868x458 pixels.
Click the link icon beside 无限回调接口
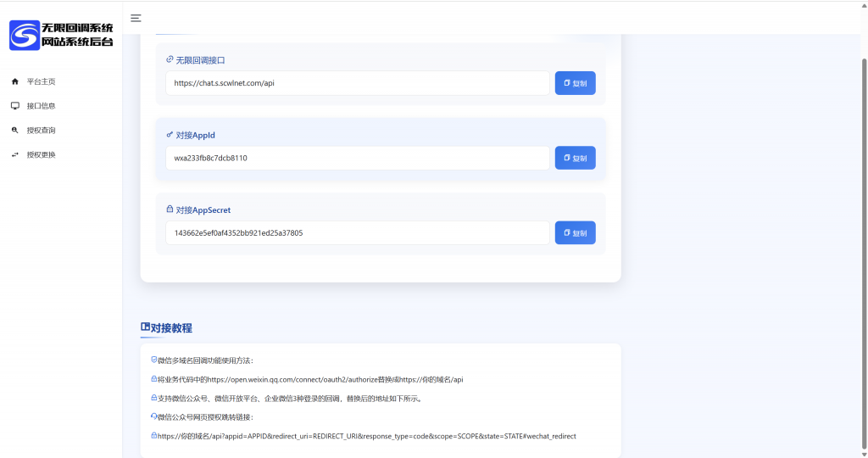click(x=170, y=60)
